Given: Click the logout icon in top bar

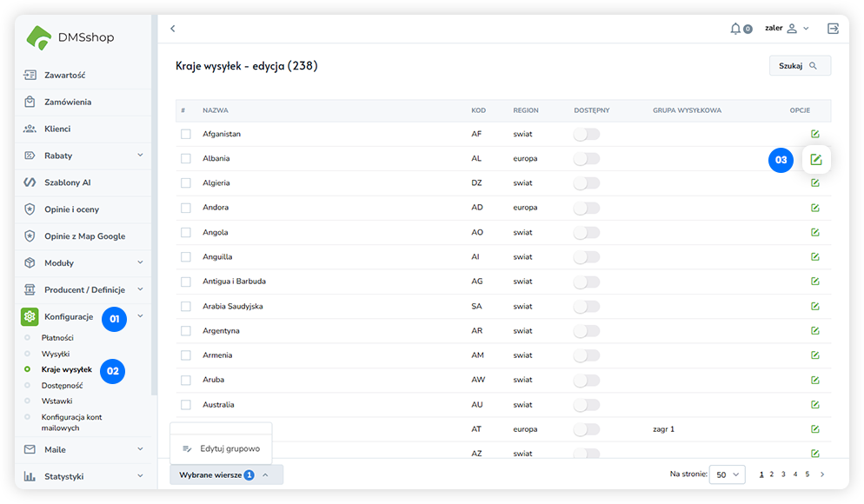Looking at the screenshot, I should tap(833, 29).
